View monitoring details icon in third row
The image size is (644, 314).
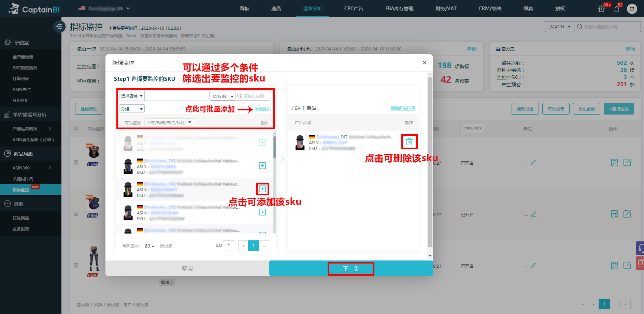[x=614, y=266]
